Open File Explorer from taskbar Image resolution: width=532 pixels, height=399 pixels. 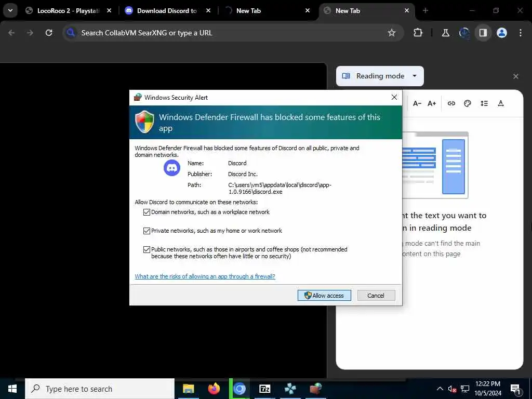point(188,389)
